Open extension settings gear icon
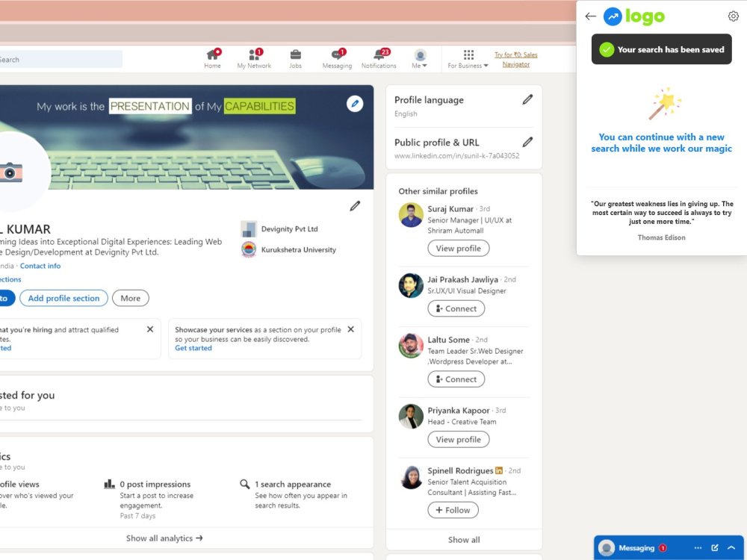747x560 pixels. (734, 16)
